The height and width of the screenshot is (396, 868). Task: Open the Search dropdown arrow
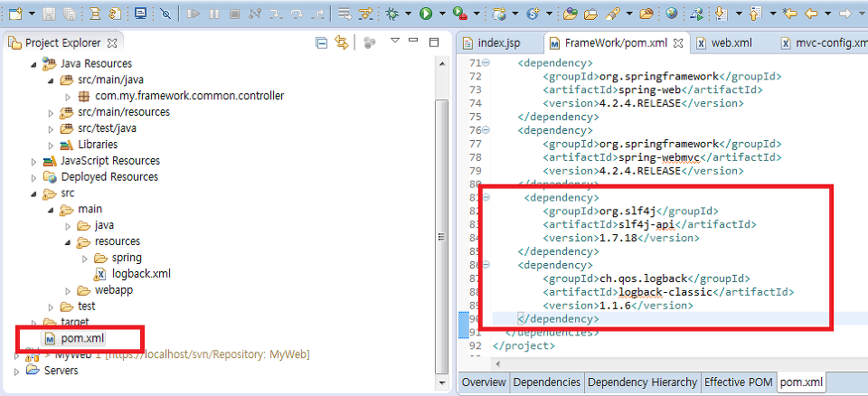630,14
